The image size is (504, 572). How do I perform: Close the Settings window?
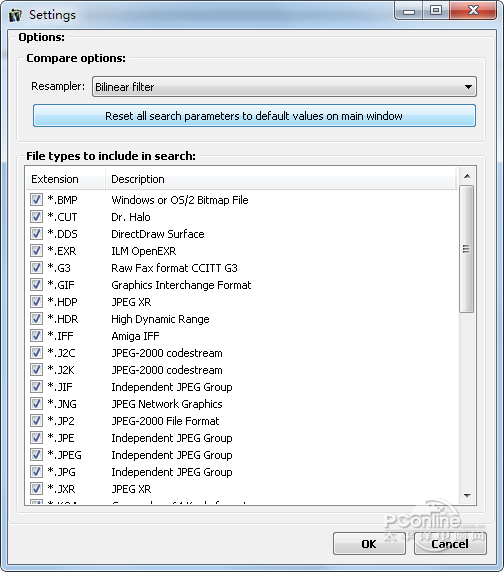(473, 10)
